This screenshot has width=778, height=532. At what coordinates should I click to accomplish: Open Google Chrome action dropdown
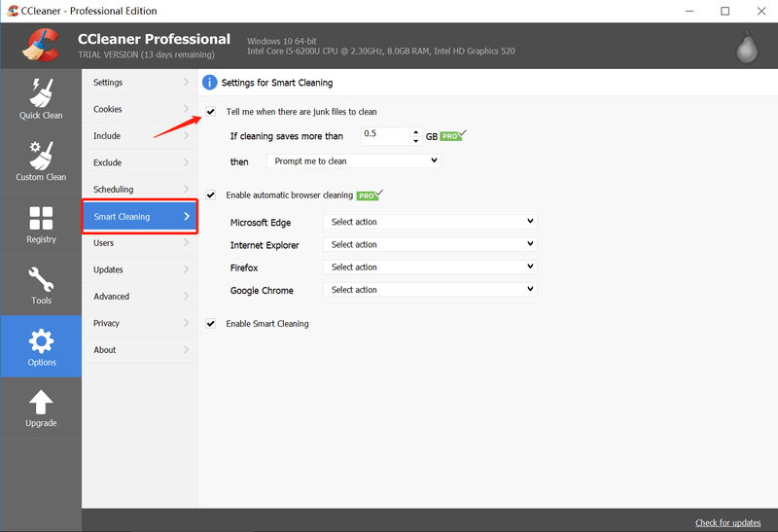tap(430, 289)
